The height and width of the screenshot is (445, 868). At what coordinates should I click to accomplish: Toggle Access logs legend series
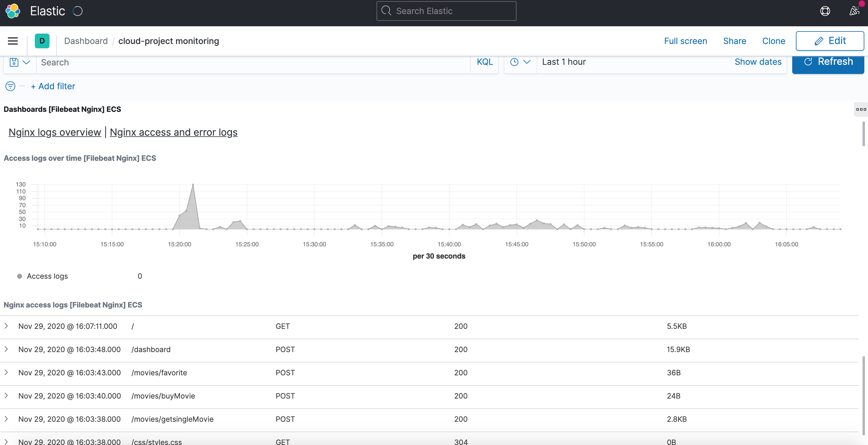tap(47, 276)
